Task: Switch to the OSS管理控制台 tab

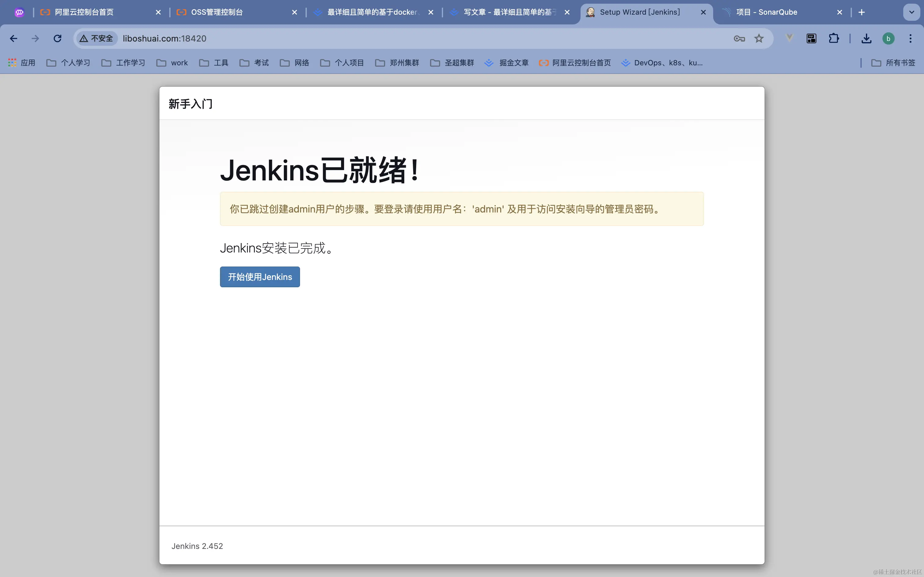Action: click(217, 12)
